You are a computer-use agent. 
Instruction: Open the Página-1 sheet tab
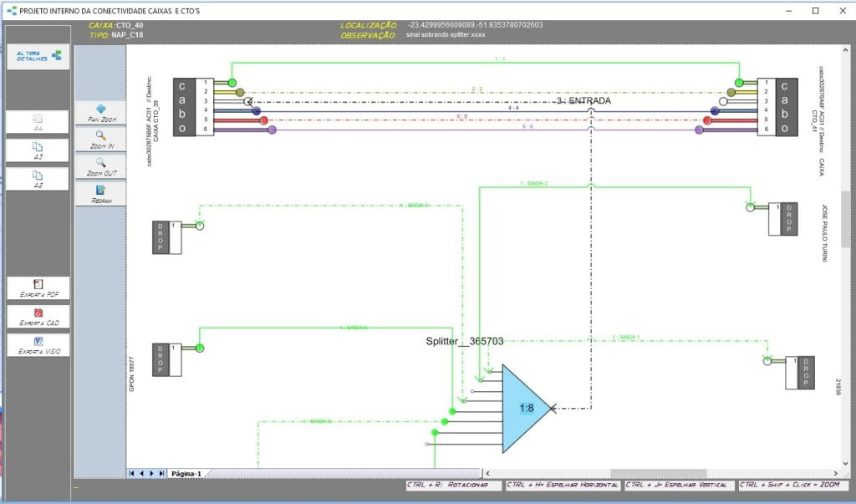click(185, 474)
